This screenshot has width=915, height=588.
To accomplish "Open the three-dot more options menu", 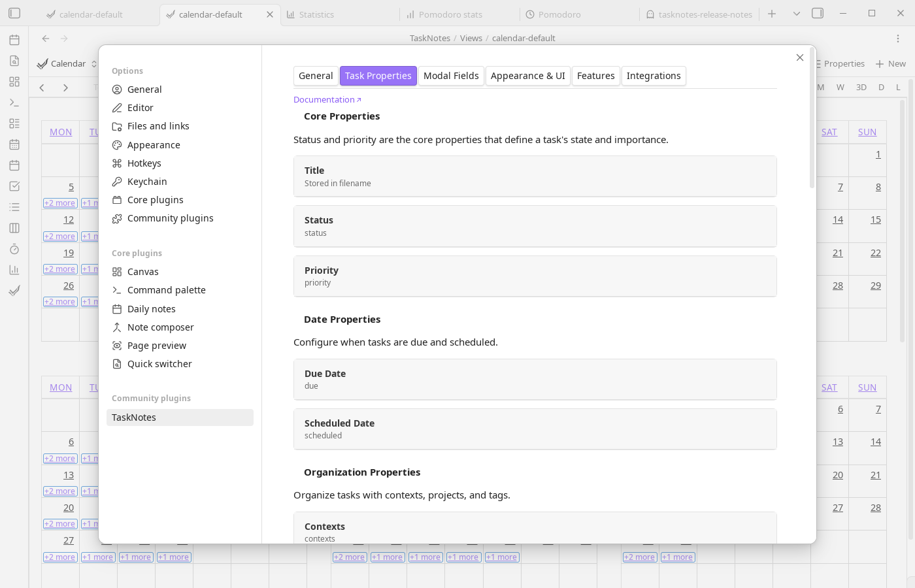I will click(x=898, y=39).
